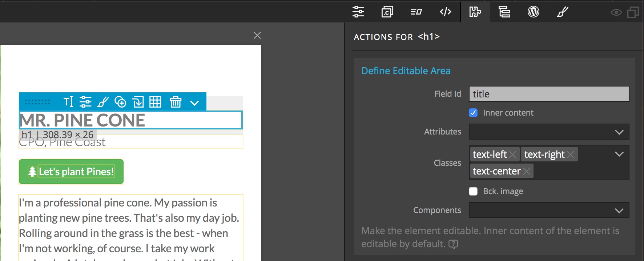The width and height of the screenshot is (644, 261).
Task: Click insert-element plus icon on h1 toolbar
Action: click(x=120, y=102)
